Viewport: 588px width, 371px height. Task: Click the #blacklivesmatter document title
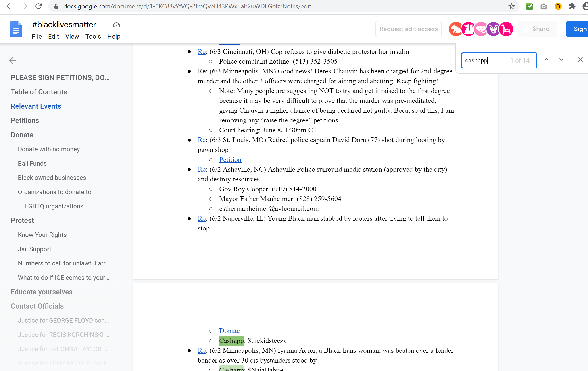coord(64,24)
